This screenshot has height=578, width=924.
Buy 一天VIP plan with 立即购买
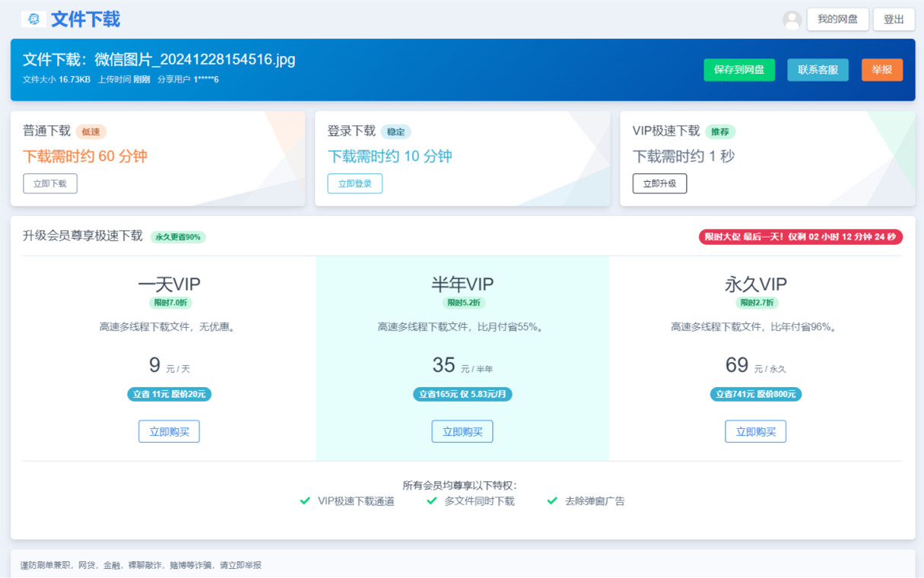pos(169,431)
